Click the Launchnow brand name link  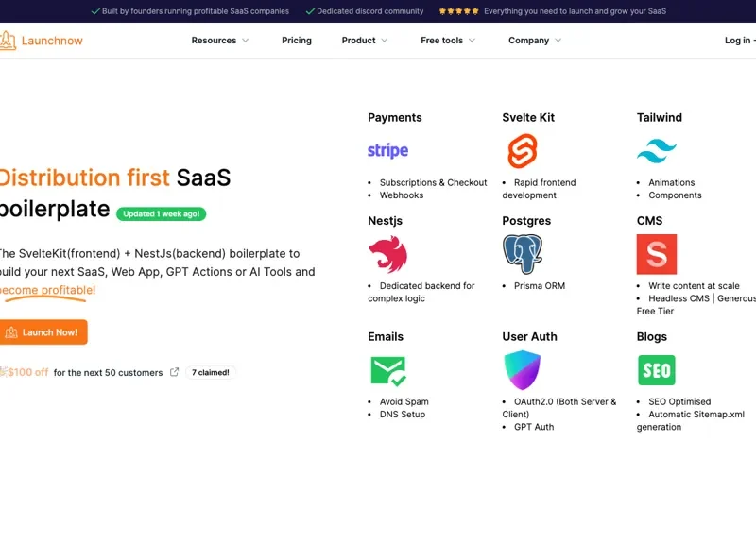(52, 41)
